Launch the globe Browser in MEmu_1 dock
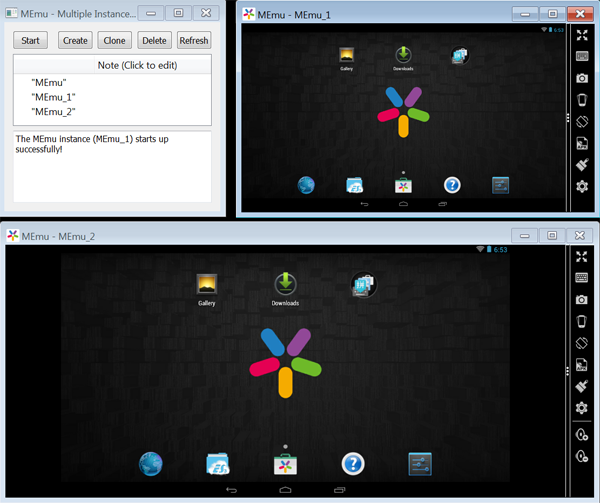This screenshot has height=503, width=600. 306,186
